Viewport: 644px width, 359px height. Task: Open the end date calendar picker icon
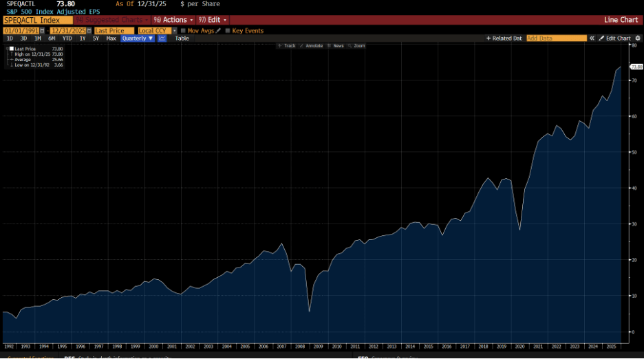(x=89, y=31)
